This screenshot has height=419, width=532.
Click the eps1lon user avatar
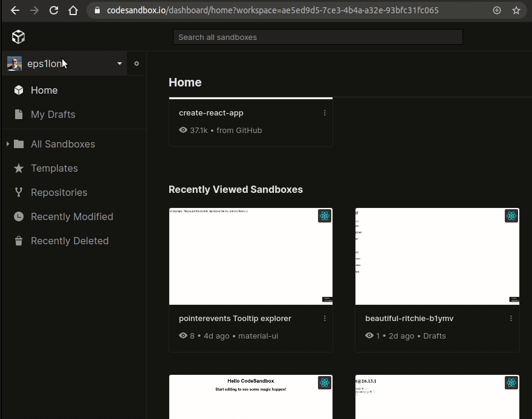15,63
